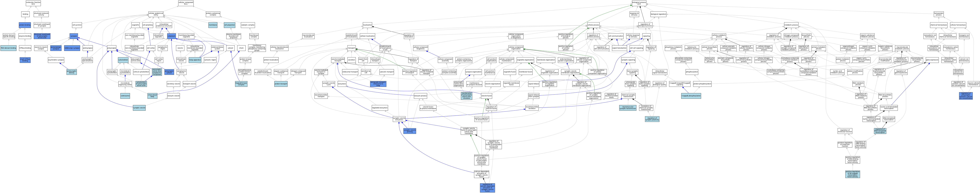Click the 'glutamatergic synapse' node
Image resolution: width=980 pixels, height=193 pixels.
(56, 48)
